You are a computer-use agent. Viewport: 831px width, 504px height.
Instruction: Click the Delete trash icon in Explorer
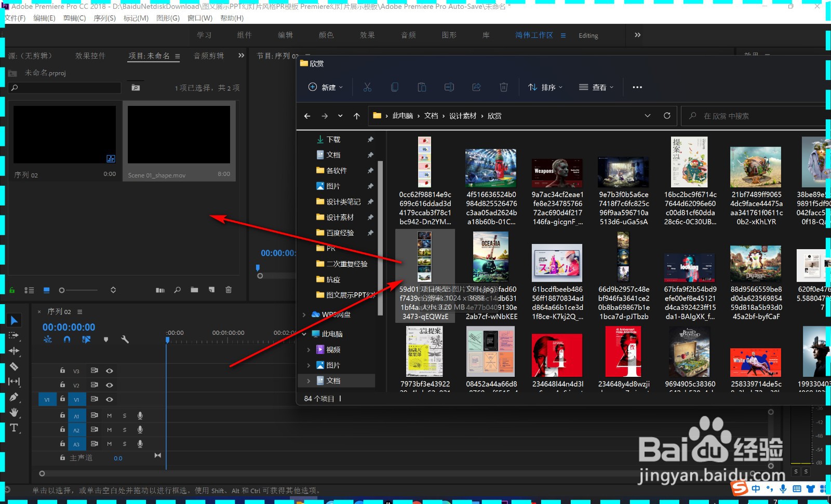click(504, 87)
